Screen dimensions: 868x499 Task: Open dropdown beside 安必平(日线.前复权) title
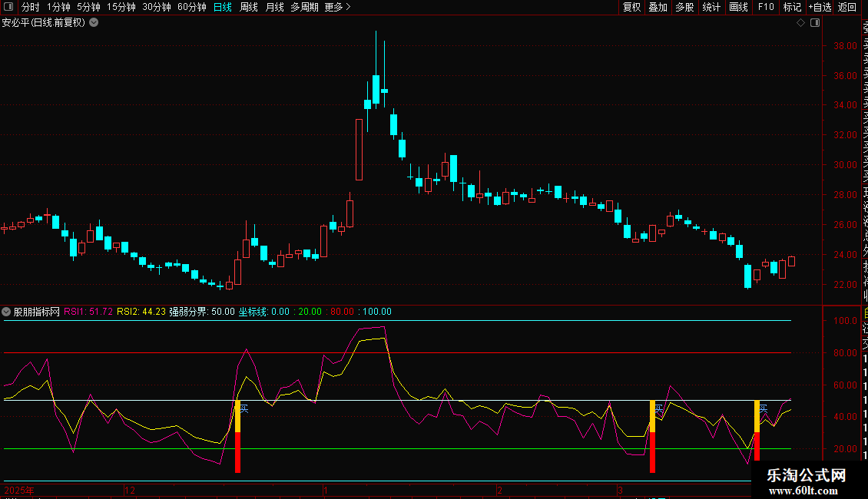[x=94, y=22]
